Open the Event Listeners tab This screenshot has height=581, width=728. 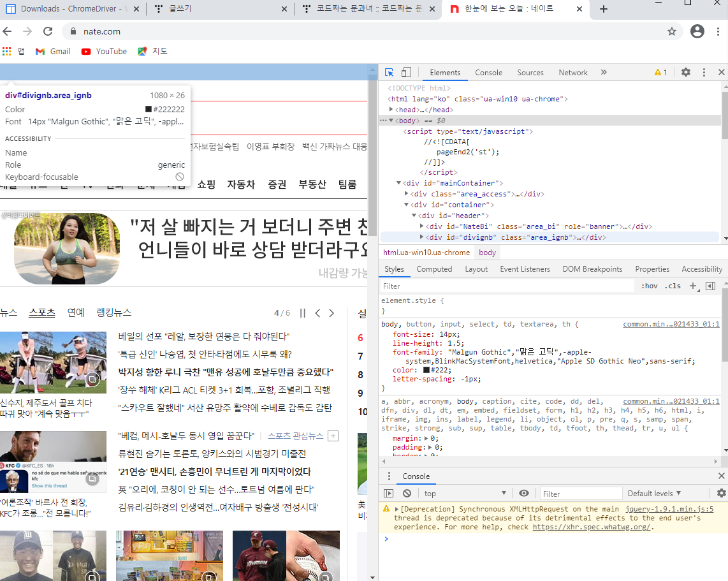[525, 269]
